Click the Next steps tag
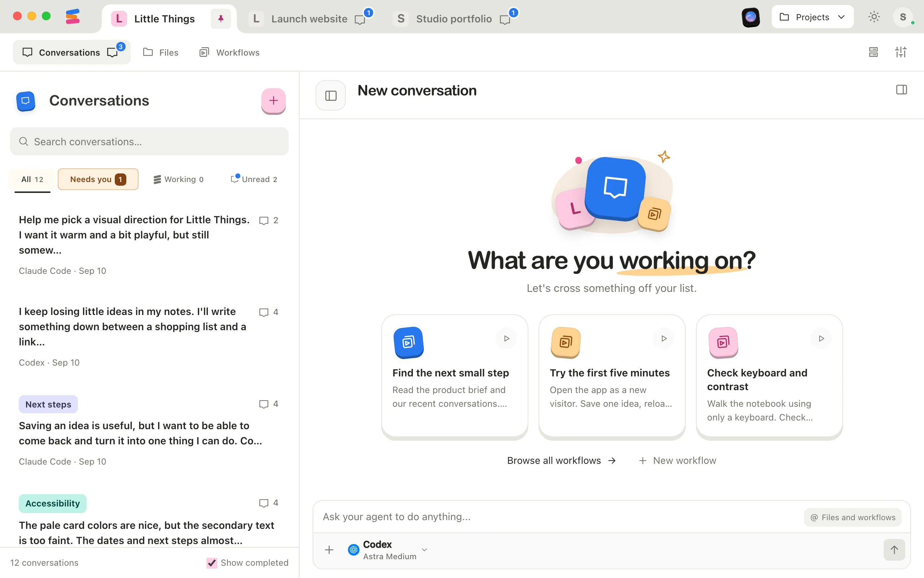 [x=48, y=405]
